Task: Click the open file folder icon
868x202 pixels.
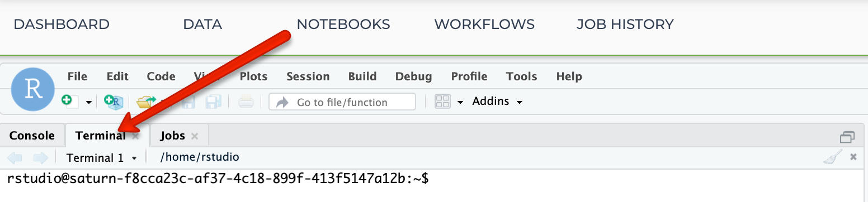Action: (x=147, y=102)
